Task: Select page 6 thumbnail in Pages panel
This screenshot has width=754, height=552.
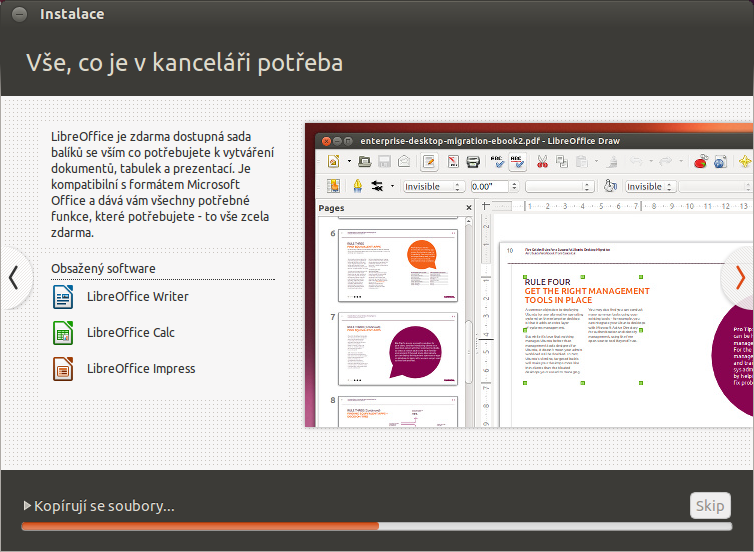Action: coord(398,265)
